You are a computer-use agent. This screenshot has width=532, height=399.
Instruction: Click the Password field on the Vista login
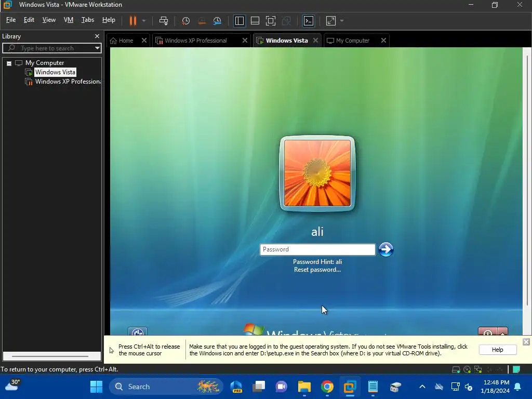point(317,249)
